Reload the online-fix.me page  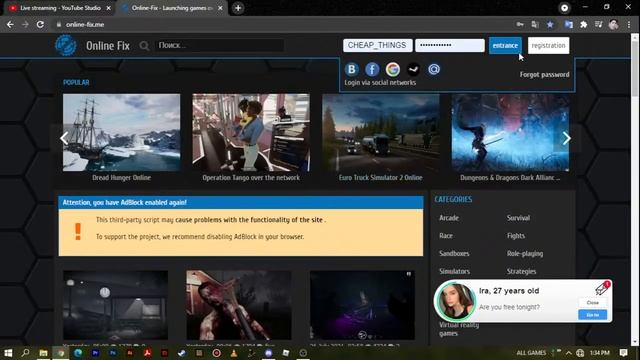point(40,24)
